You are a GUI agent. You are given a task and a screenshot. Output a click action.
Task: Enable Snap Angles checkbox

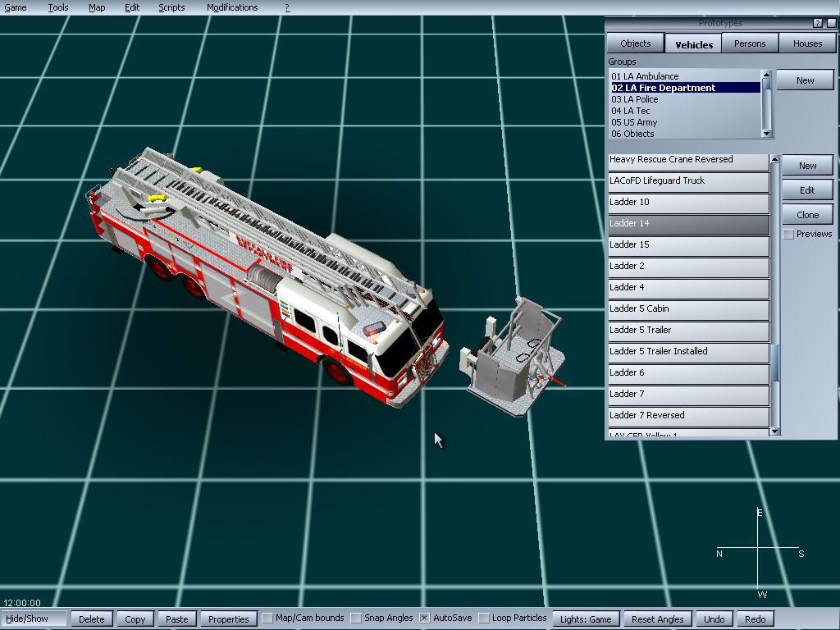pos(356,619)
